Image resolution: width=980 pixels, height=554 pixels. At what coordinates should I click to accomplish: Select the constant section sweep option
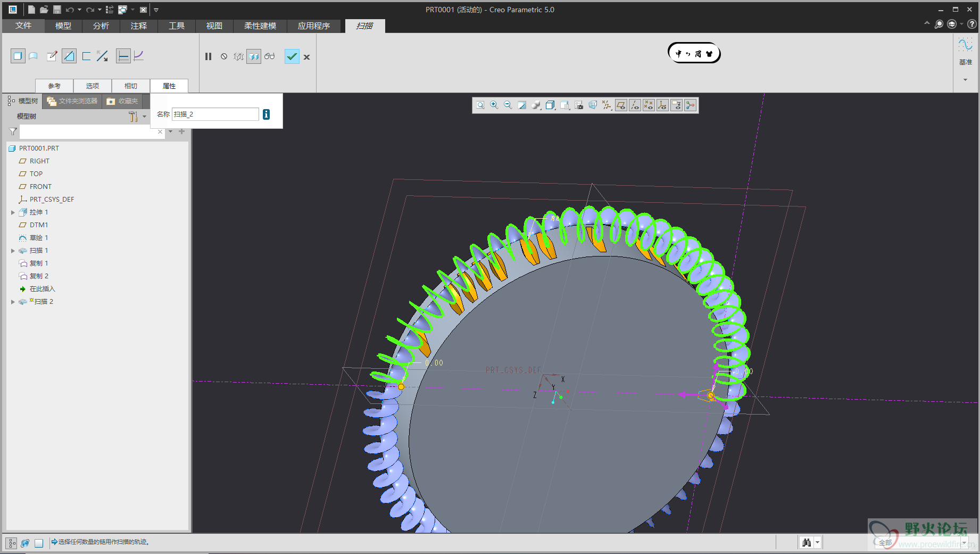coord(123,56)
